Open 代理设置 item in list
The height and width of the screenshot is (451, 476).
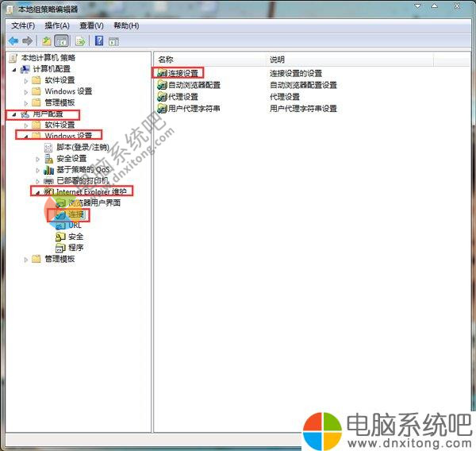(182, 97)
